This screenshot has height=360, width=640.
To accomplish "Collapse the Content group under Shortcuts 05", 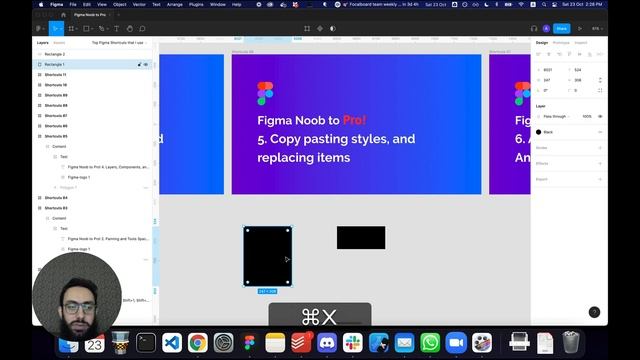I will click(x=47, y=147).
